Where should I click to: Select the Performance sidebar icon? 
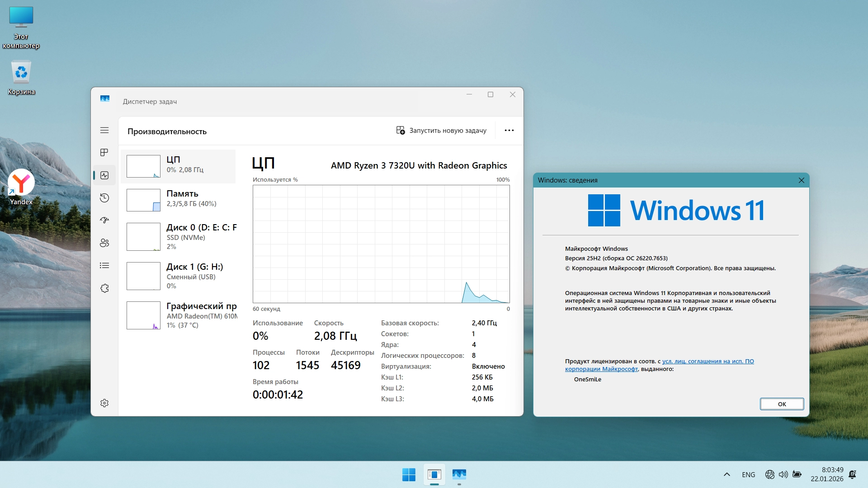click(104, 175)
